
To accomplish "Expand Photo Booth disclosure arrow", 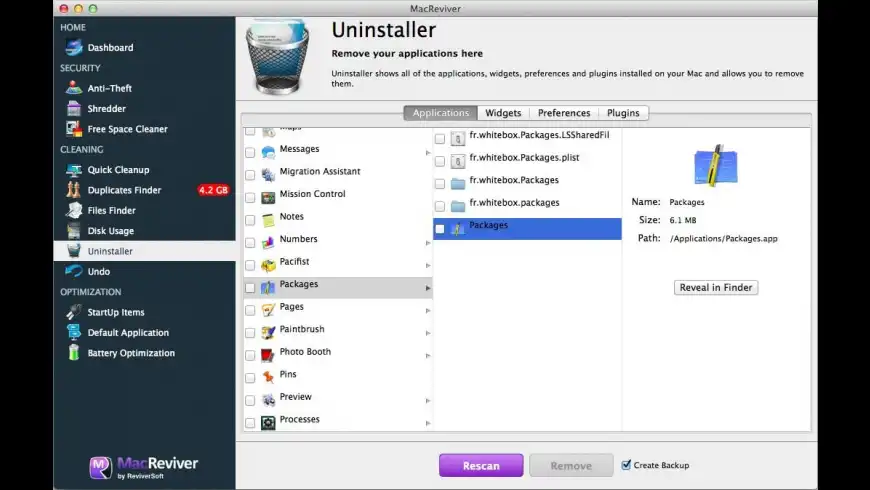I will [428, 356].
